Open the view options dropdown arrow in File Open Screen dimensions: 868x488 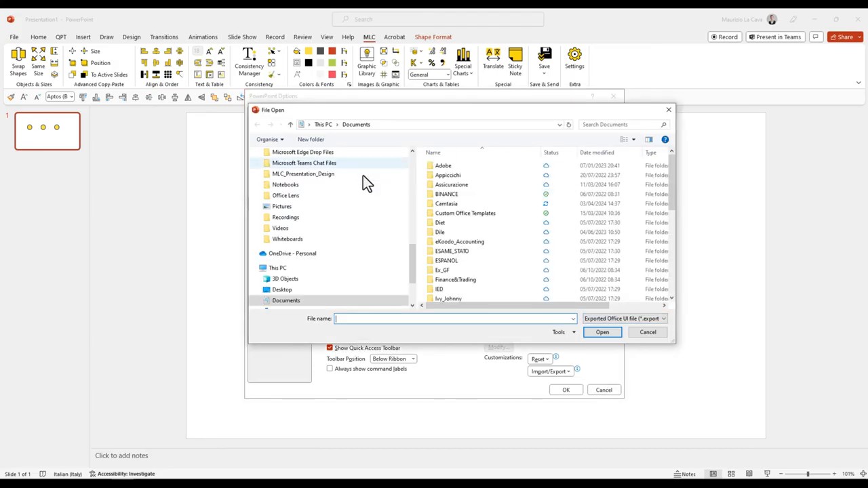(x=633, y=140)
